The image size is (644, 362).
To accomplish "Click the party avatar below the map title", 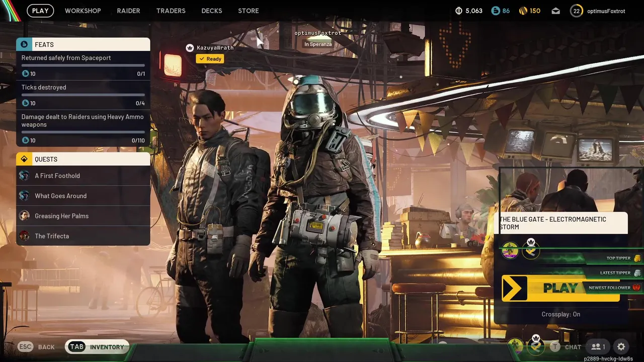I will 510,250.
